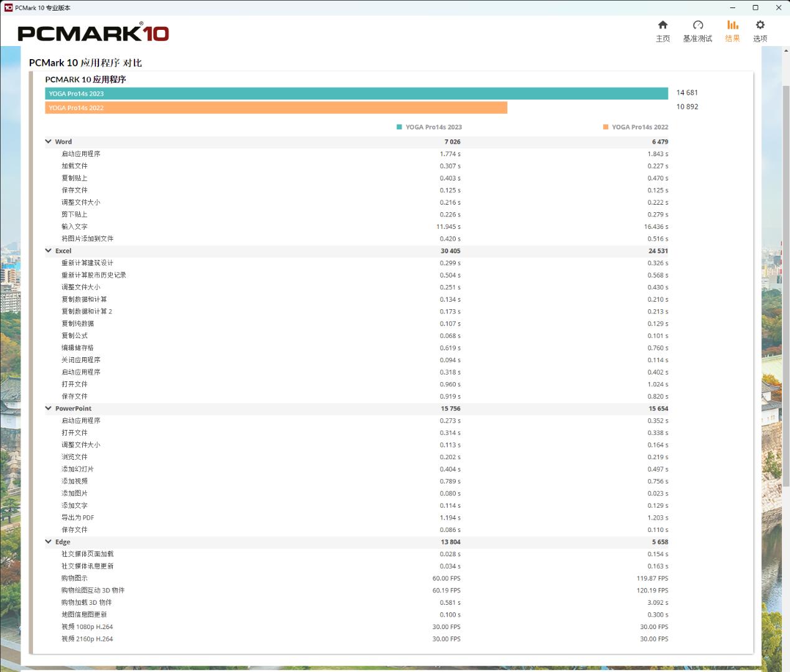790x672 pixels.
Task: Click the 3.092 s value
Action: pyautogui.click(x=658, y=603)
